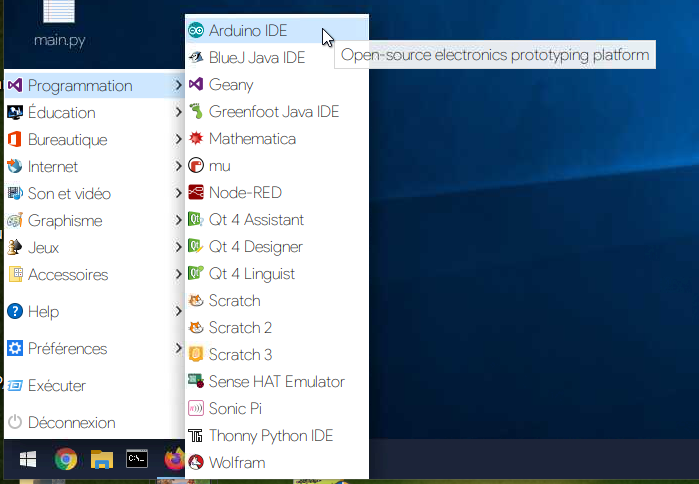Click the 'Geany' label
This screenshot has height=484, width=699.
(x=231, y=85)
